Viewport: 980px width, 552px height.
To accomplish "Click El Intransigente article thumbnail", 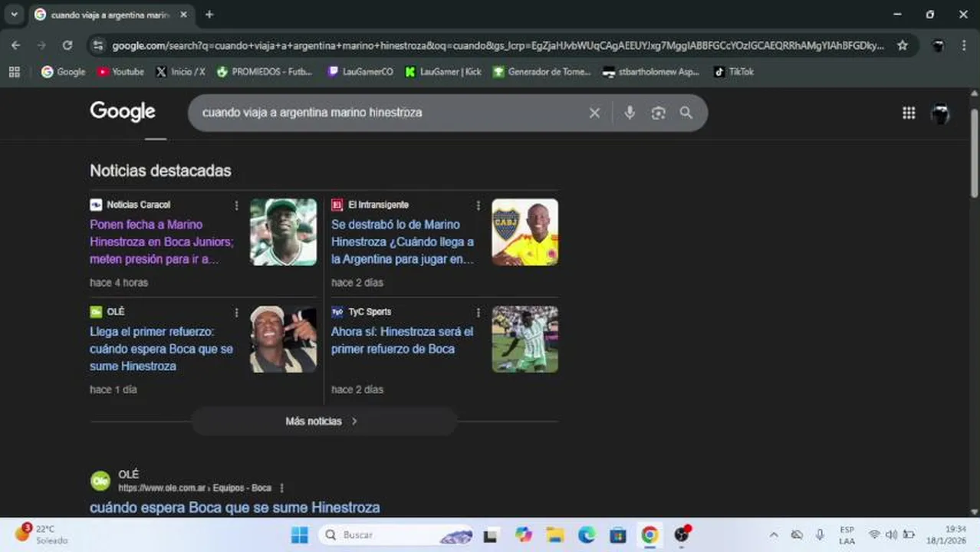I will tap(525, 232).
